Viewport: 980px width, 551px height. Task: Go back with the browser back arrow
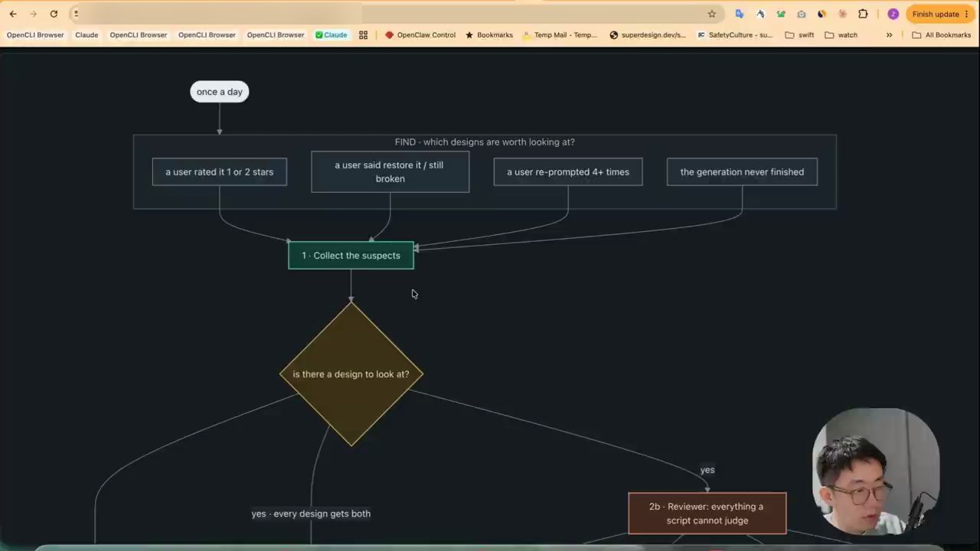coord(13,14)
